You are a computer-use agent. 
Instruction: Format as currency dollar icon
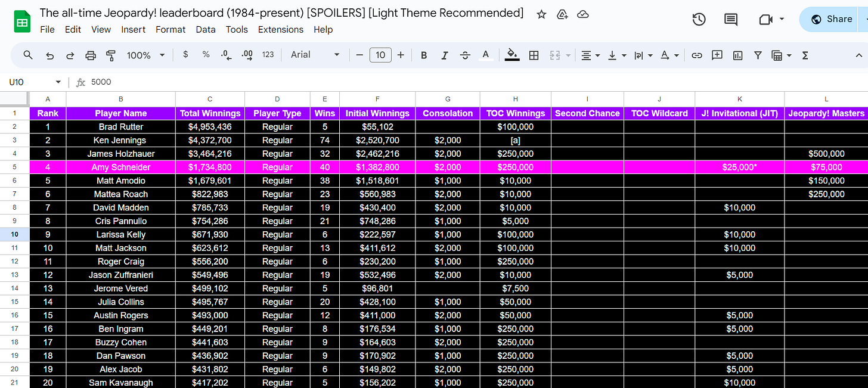[185, 54]
